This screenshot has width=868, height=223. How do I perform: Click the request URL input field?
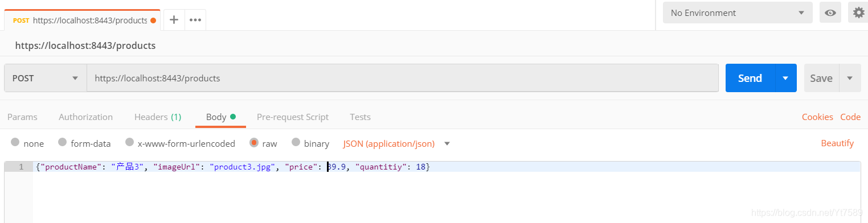pyautogui.click(x=402, y=78)
